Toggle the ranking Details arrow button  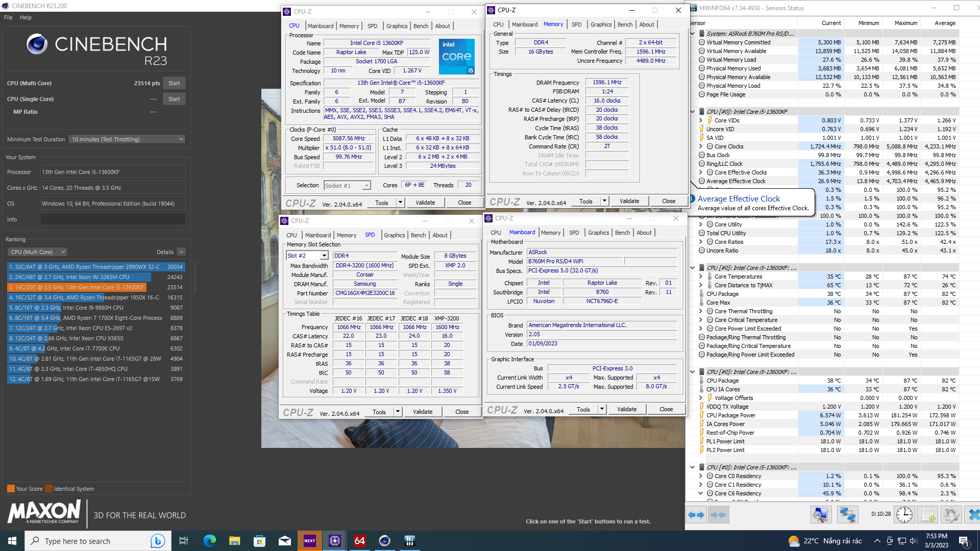181,252
